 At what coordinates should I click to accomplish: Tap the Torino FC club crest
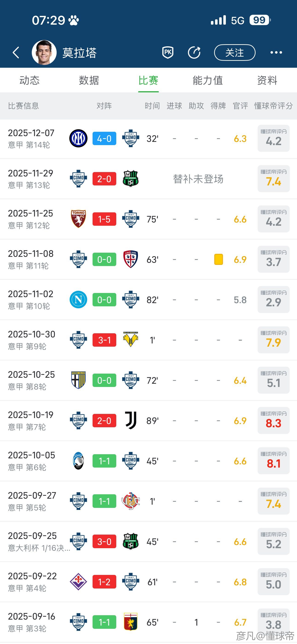(78, 219)
